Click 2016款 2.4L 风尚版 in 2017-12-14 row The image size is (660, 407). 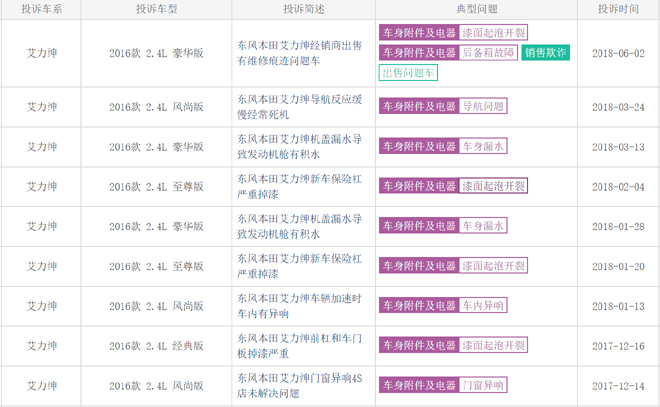coord(156,386)
